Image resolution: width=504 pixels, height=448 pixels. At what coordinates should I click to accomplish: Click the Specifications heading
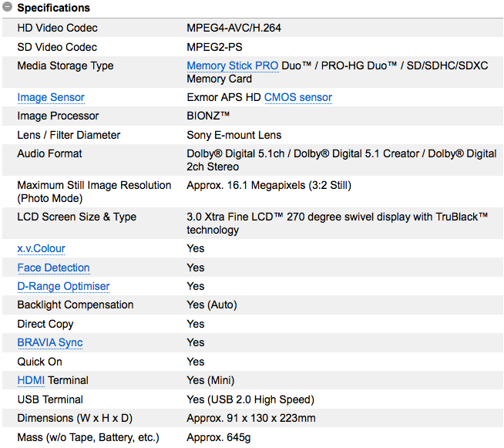pos(54,8)
